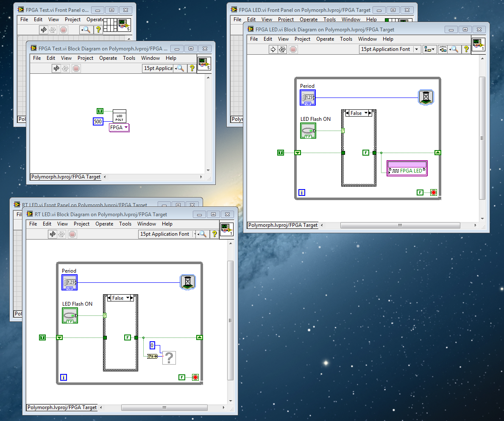
Task: Click the Wait timer node in RT LED diagram
Action: (187, 282)
